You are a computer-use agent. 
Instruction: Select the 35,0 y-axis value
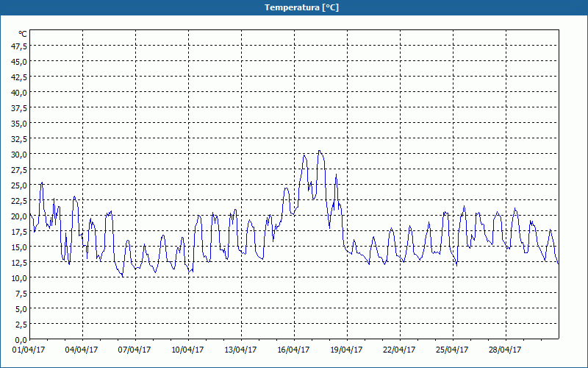(19, 124)
